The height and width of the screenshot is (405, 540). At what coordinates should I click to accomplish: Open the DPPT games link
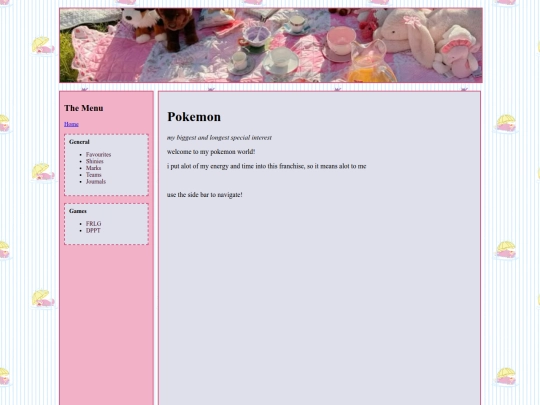tap(93, 231)
